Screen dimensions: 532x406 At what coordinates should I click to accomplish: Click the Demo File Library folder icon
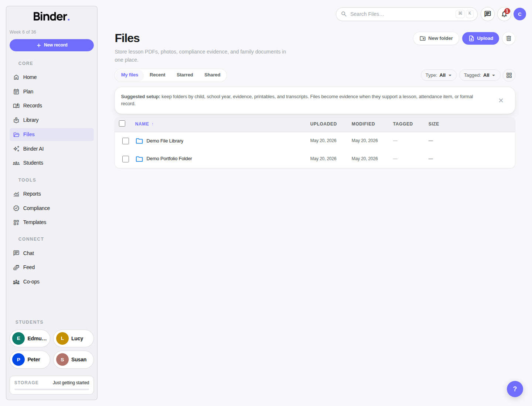tap(139, 141)
